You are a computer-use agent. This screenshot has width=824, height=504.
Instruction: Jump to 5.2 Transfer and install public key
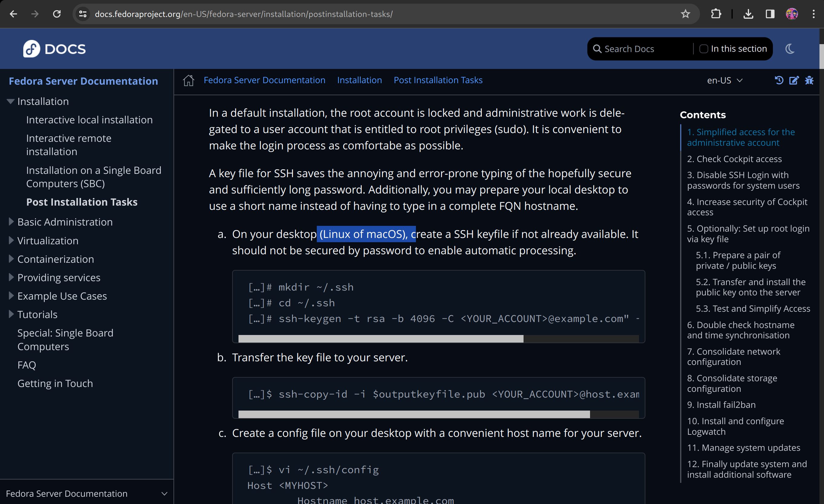[x=751, y=287]
